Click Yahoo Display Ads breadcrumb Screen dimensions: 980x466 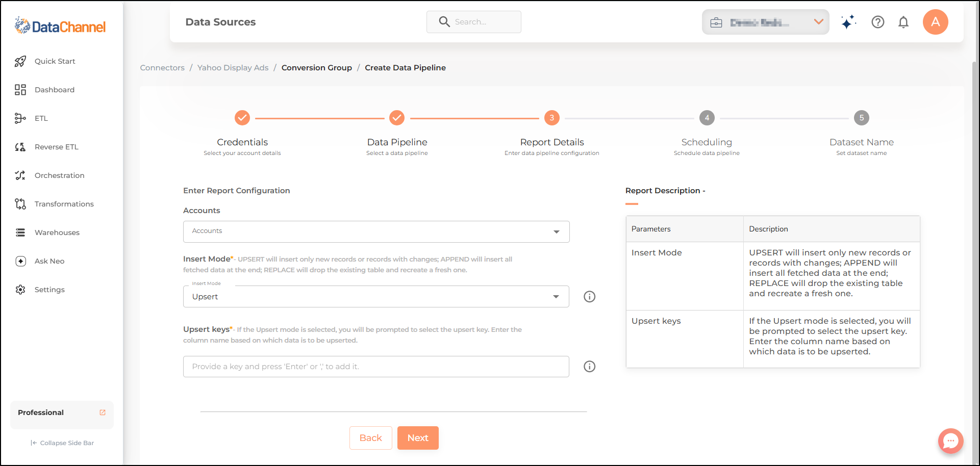click(233, 68)
